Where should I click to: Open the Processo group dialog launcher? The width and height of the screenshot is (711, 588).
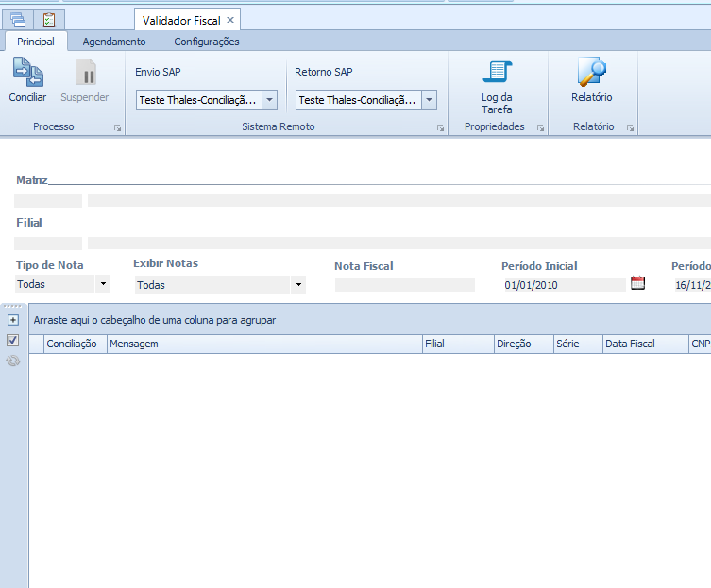click(x=118, y=127)
